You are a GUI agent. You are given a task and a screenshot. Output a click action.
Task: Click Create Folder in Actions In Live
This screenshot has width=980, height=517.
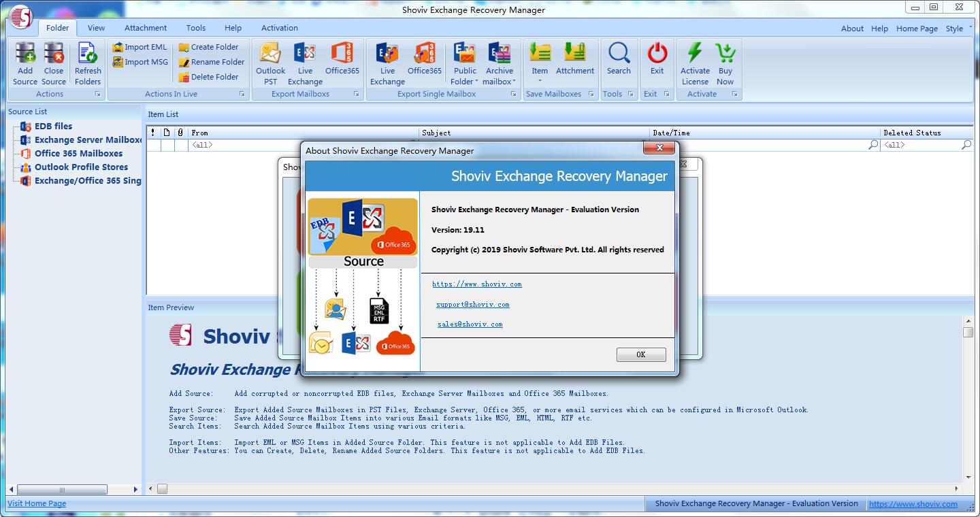point(209,47)
